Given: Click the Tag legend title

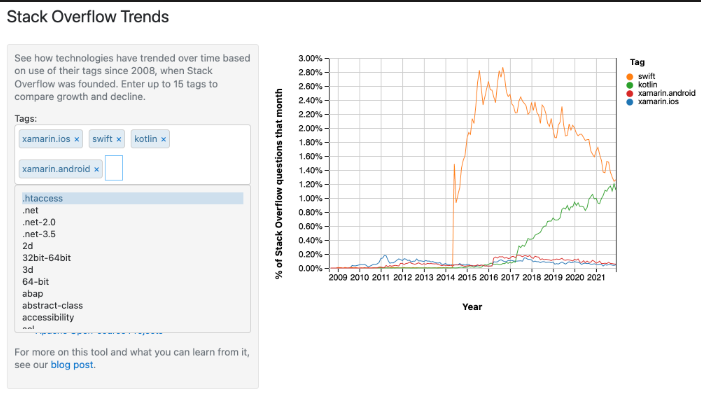Looking at the screenshot, I should pos(637,63).
